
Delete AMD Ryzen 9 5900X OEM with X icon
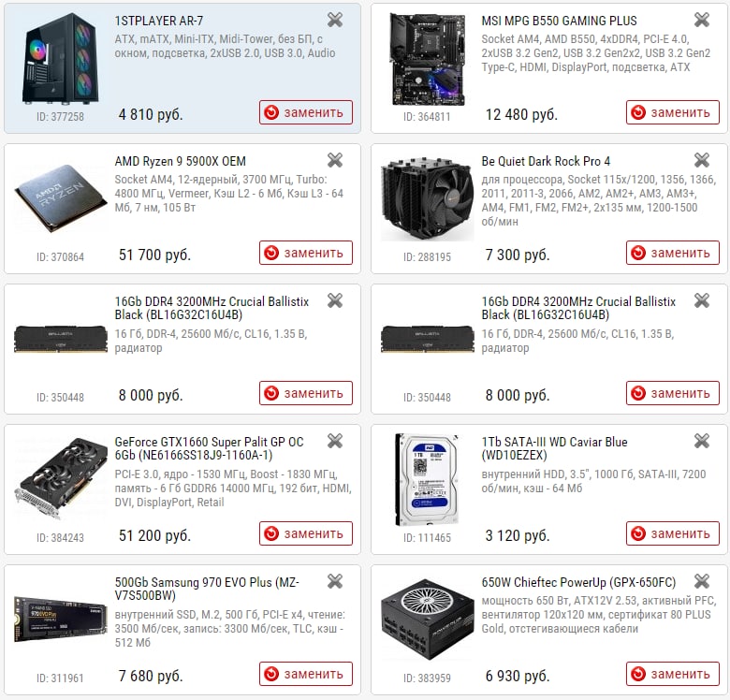coord(335,160)
